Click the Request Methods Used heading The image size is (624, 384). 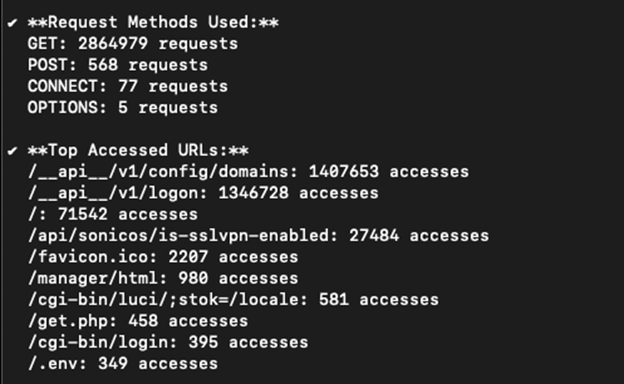click(x=153, y=22)
